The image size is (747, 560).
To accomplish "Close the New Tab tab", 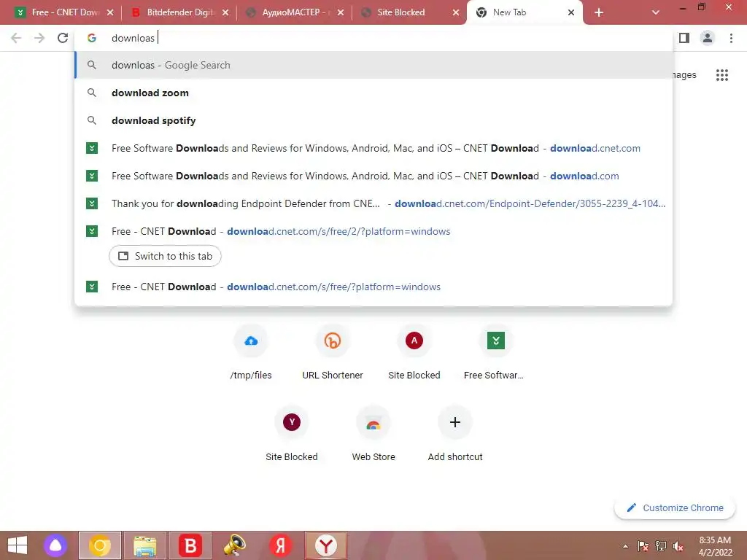I will tap(571, 13).
